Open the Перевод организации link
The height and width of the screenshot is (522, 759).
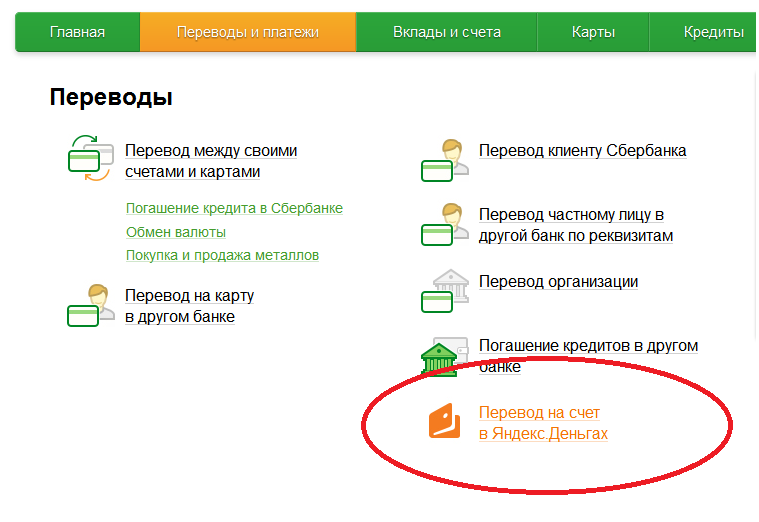[558, 282]
